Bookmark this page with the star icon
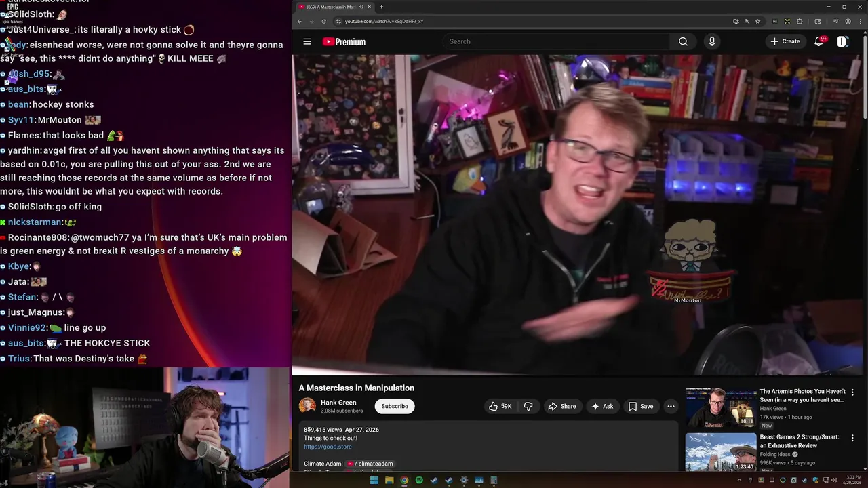Viewport: 868px width, 488px height. 757,21
